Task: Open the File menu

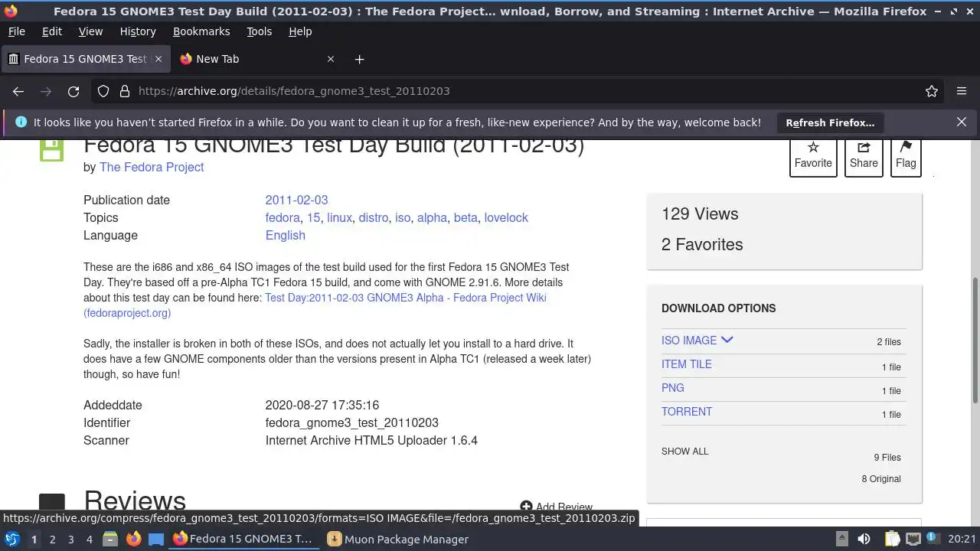Action: pos(16,31)
